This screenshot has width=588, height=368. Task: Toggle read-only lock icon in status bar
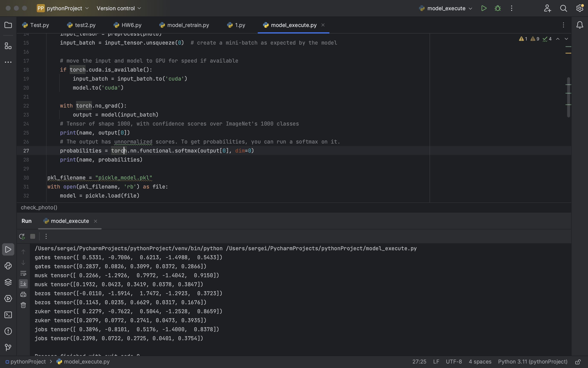tap(578, 362)
